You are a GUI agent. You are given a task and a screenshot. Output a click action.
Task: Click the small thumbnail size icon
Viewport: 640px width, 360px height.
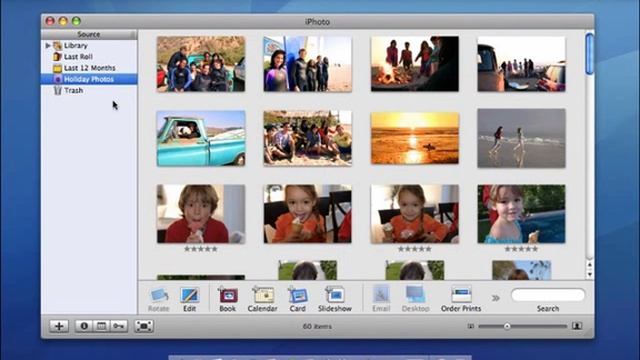pos(471,326)
